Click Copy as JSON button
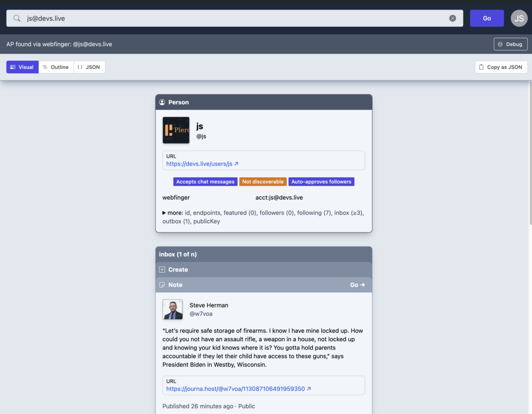This screenshot has height=414, width=532. pyautogui.click(x=501, y=67)
